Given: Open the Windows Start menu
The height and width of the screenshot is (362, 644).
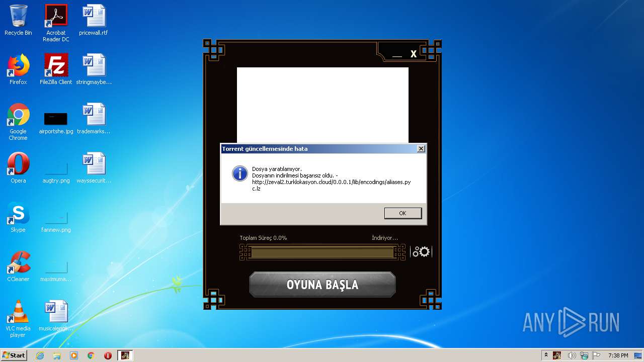Looking at the screenshot, I should [x=14, y=355].
